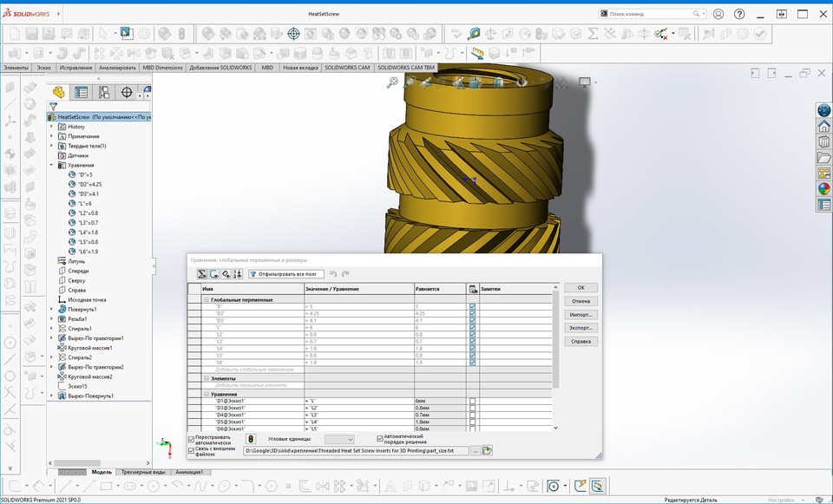Click OK in the equations dialog
This screenshot has width=833, height=504.
(580, 287)
